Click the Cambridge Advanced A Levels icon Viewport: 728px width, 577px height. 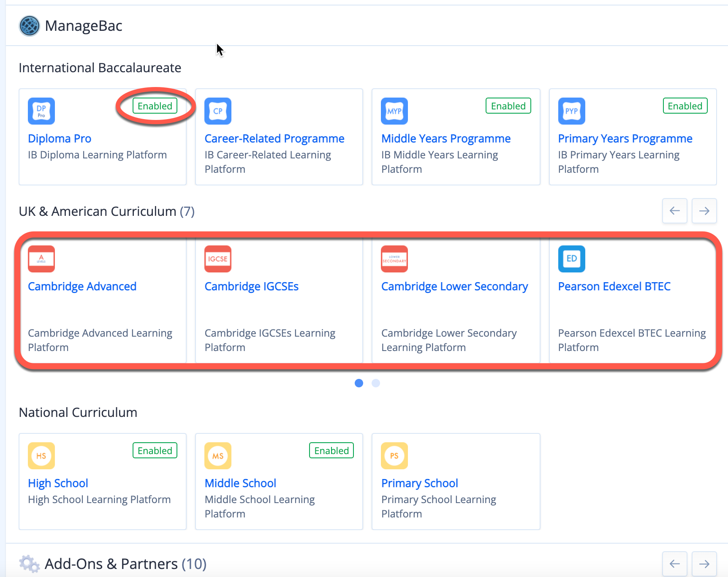pos(41,259)
